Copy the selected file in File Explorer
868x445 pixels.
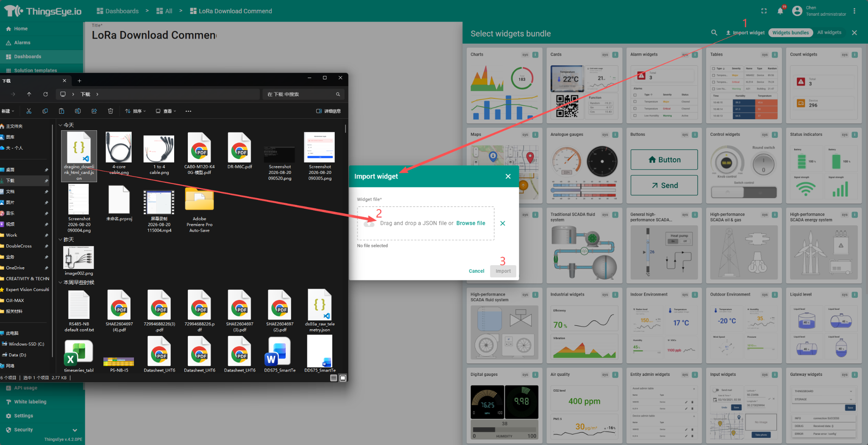point(45,111)
